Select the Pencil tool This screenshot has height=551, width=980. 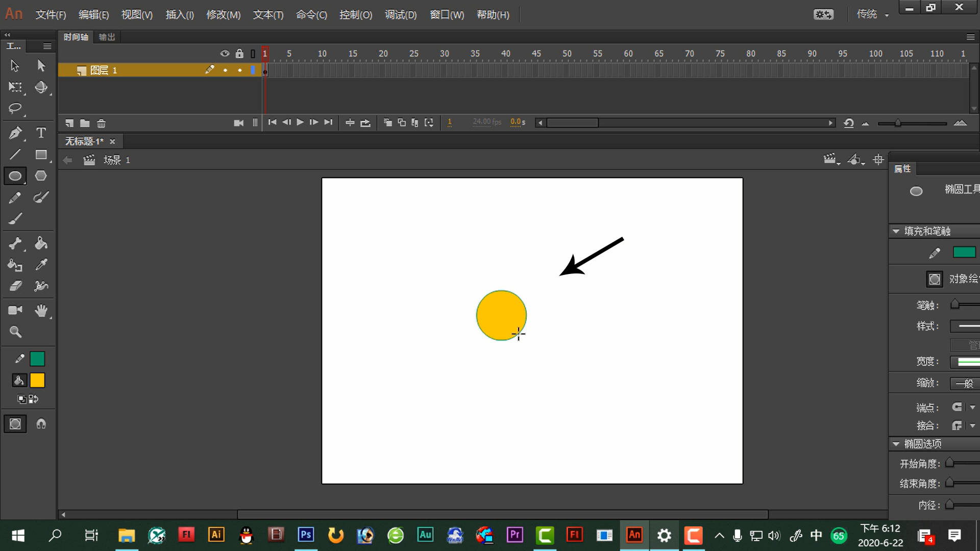[x=15, y=197]
